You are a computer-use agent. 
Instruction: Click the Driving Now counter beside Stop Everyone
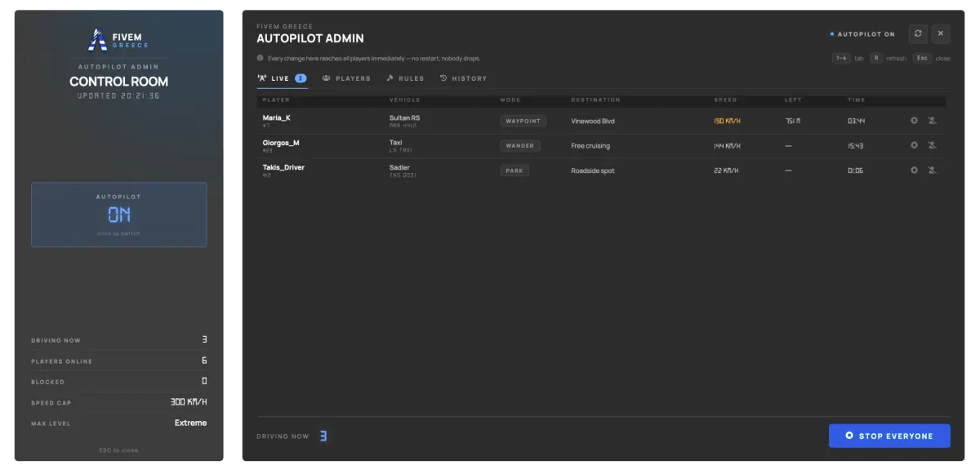pos(292,436)
